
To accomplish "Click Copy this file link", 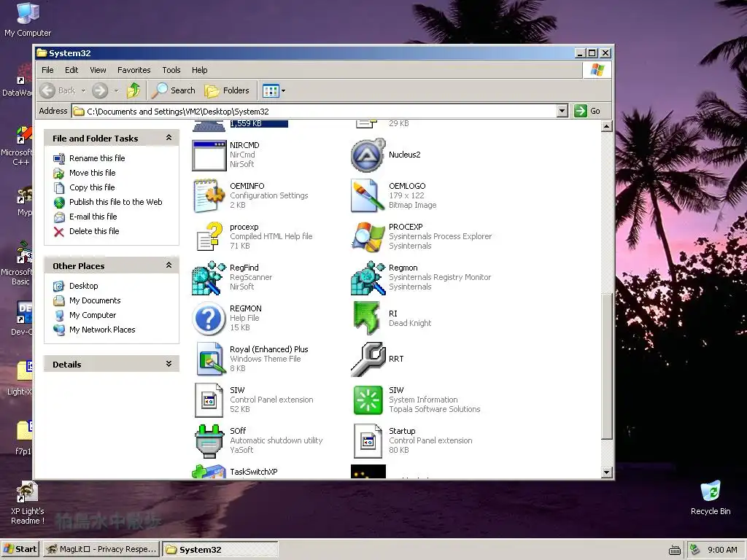I will (x=92, y=187).
